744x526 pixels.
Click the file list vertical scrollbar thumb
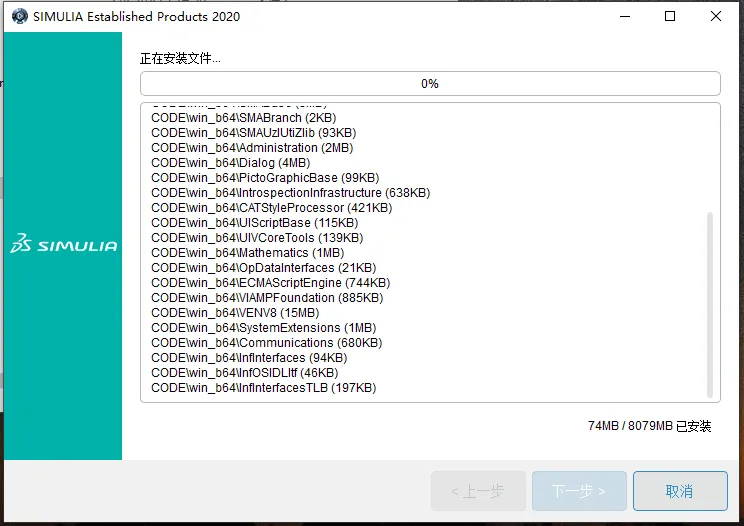710,305
